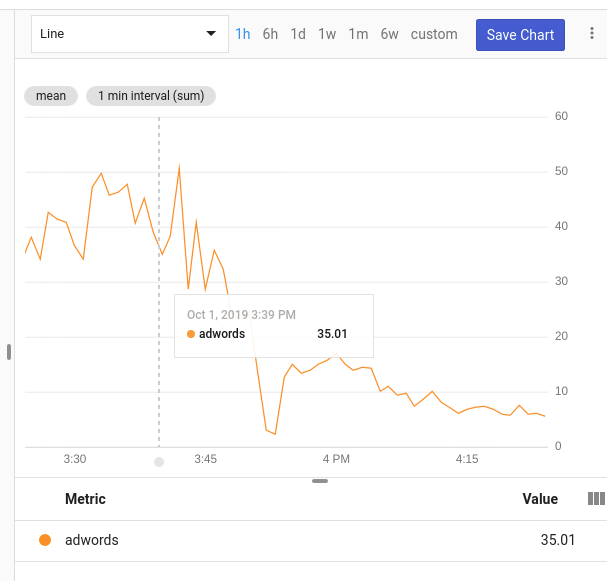
Task: Click the gray time cursor marker on x-axis
Action: coord(159,462)
